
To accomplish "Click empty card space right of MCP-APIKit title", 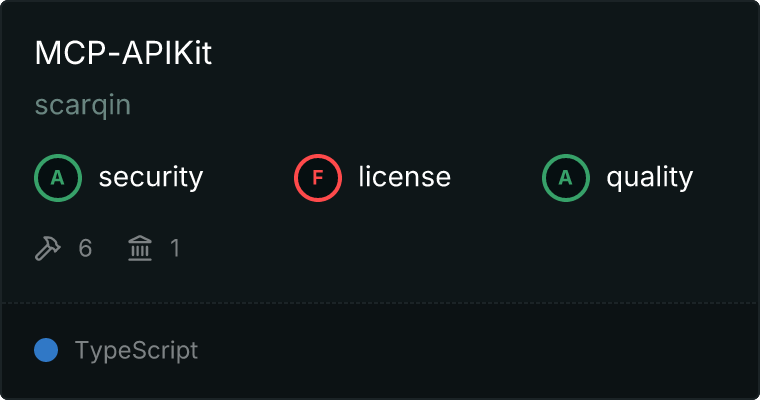I will pyautogui.click(x=480, y=54).
